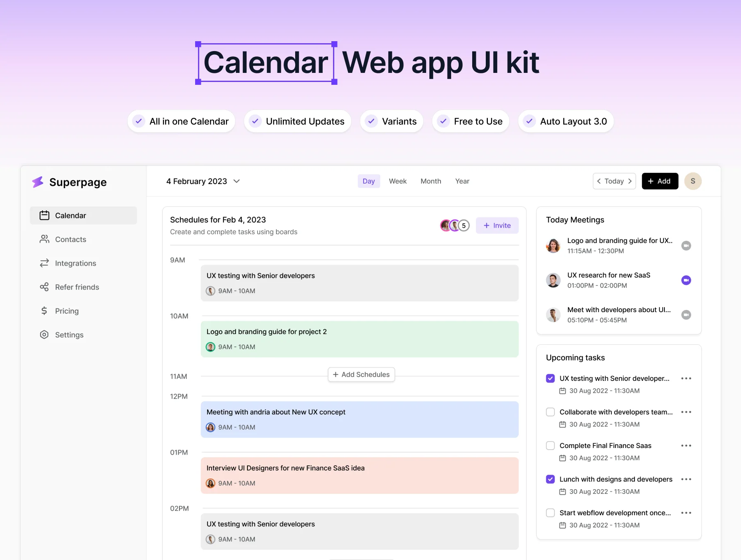This screenshot has height=560, width=741.
Task: Open more options for Start webflow development task
Action: [x=686, y=513]
